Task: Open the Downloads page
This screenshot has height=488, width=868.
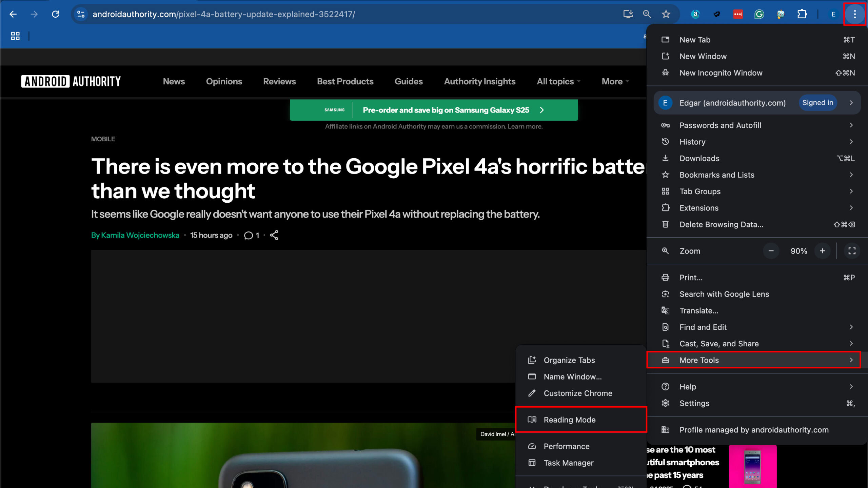Action: [x=699, y=159]
